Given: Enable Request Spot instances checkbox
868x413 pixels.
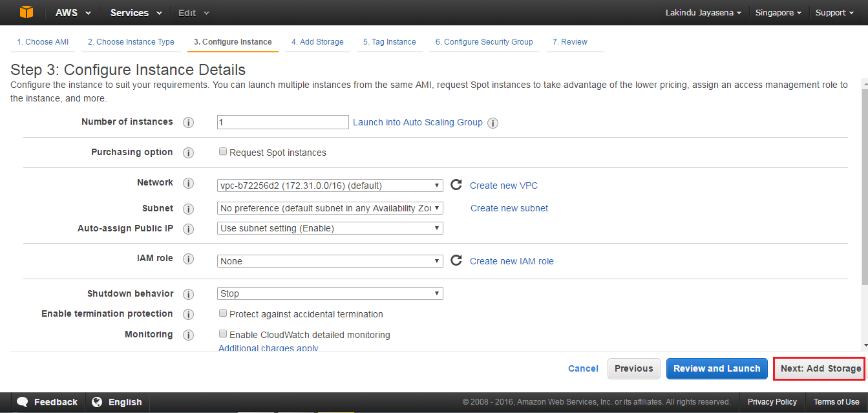Looking at the screenshot, I should click(x=223, y=152).
